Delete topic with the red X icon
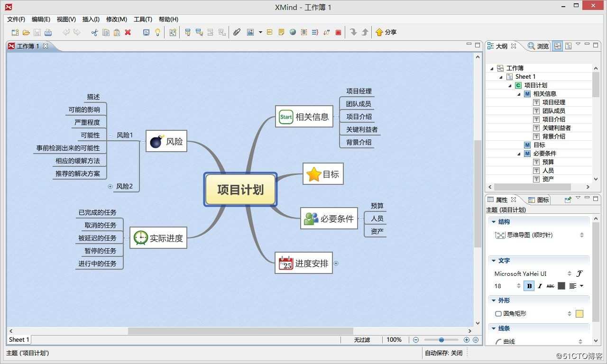The height and width of the screenshot is (364, 607). [x=128, y=32]
